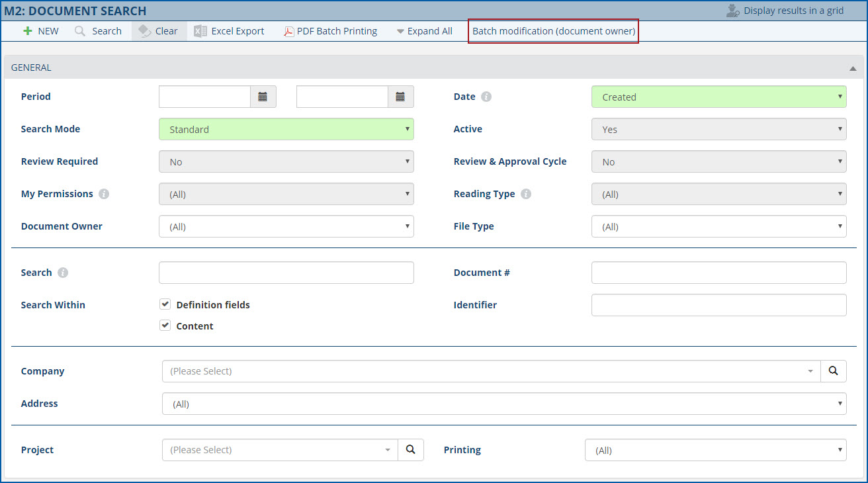Click Company lookup magnifier button

834,371
